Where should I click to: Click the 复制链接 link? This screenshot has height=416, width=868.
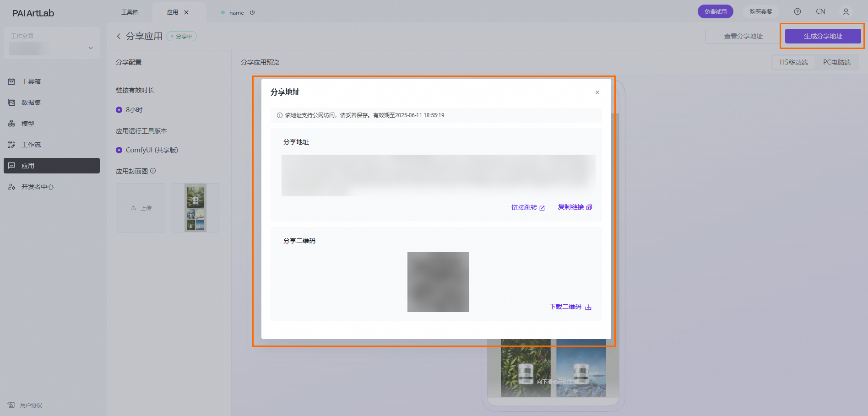[575, 207]
